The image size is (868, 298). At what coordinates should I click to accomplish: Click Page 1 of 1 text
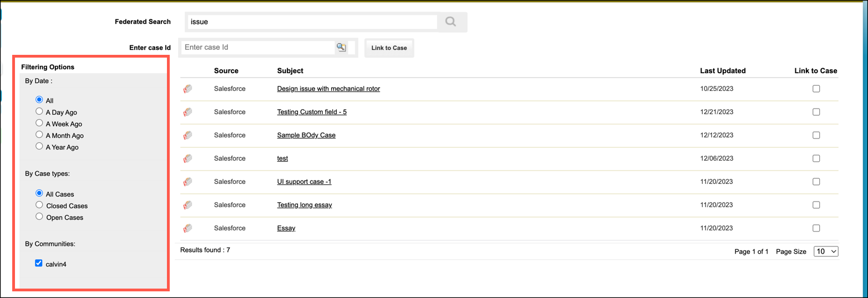tap(752, 251)
